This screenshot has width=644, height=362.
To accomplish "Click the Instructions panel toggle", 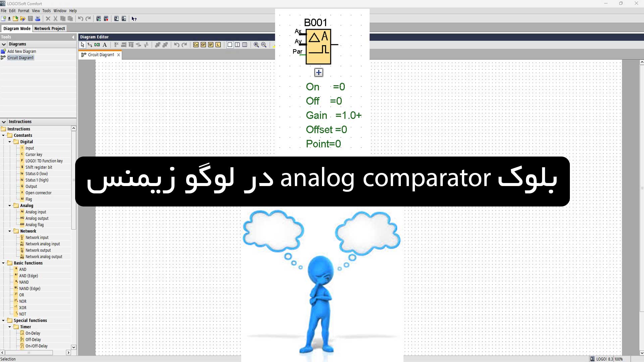I will (4, 122).
